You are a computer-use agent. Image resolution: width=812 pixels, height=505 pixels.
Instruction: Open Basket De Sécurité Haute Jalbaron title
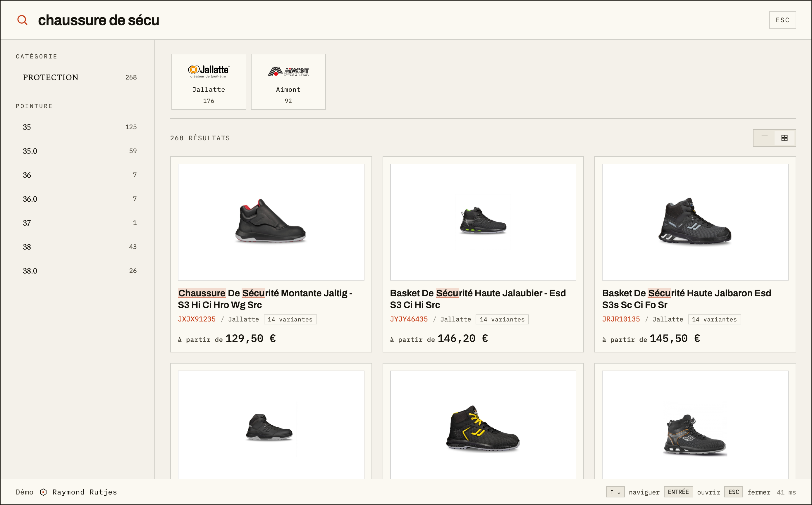click(687, 299)
